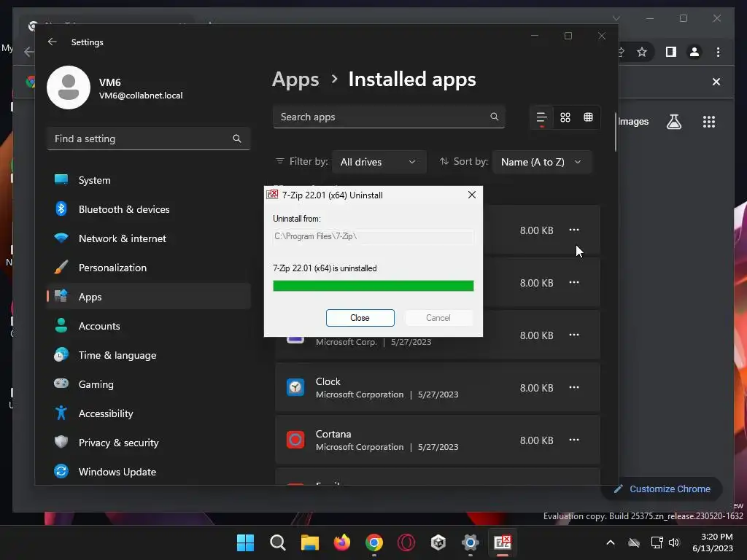Screen dimensions: 747x560
Task: Click the Search apps magnifier icon
Action: [x=494, y=117]
